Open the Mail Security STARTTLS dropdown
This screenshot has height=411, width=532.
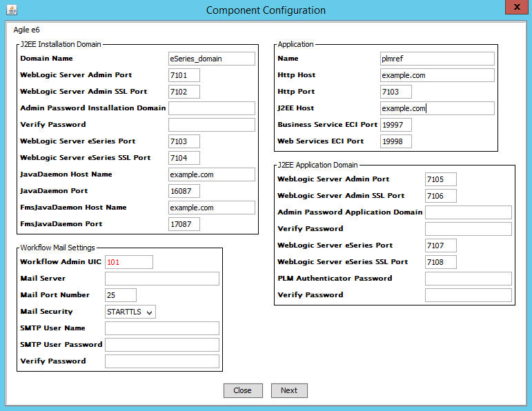tap(130, 312)
